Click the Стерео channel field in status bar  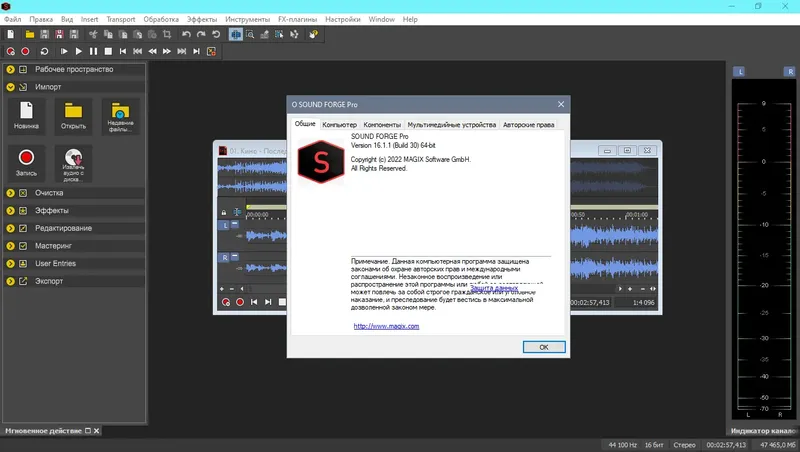point(684,445)
